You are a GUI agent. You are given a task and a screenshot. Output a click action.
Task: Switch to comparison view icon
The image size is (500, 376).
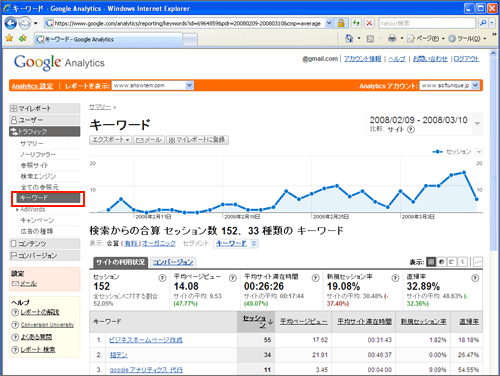point(463,262)
